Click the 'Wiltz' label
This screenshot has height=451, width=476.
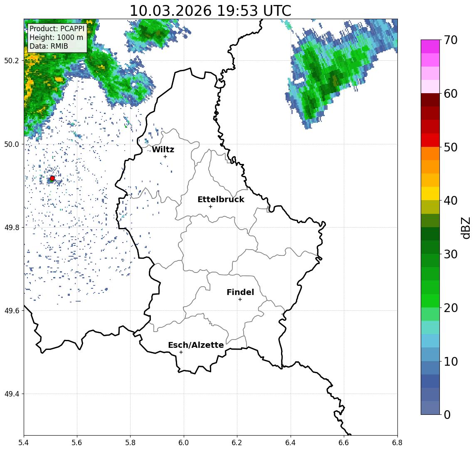(163, 149)
